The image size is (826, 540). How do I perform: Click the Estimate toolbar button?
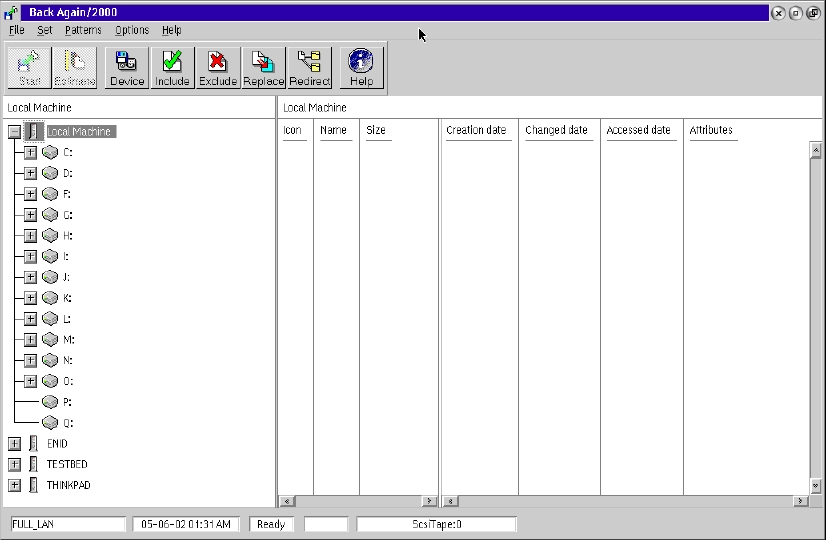[75, 67]
